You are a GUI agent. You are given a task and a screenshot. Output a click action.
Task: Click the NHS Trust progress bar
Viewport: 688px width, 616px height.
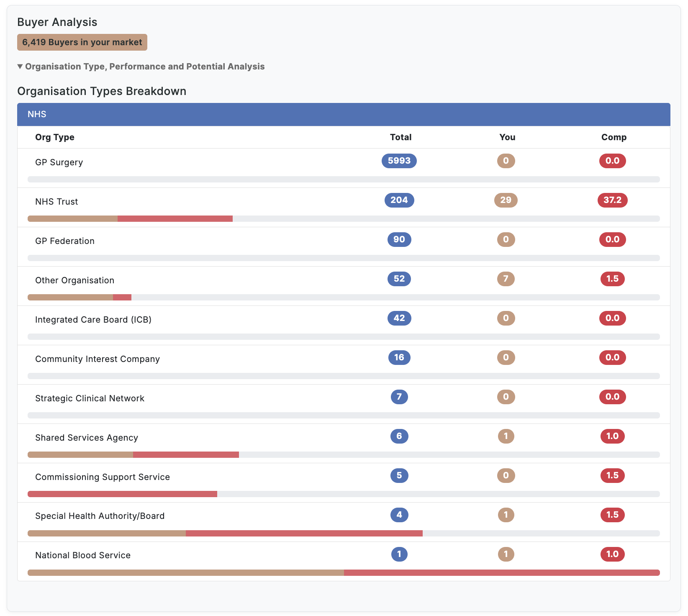point(344,219)
